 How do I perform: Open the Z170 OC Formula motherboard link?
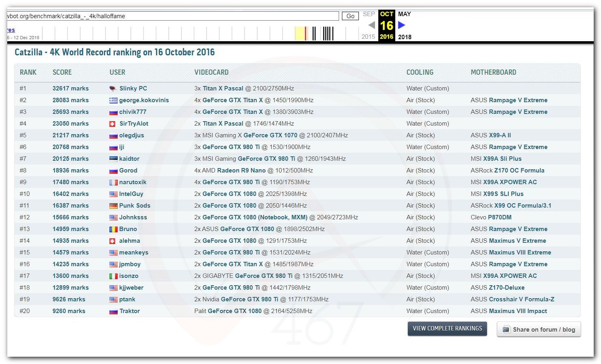tap(519, 170)
